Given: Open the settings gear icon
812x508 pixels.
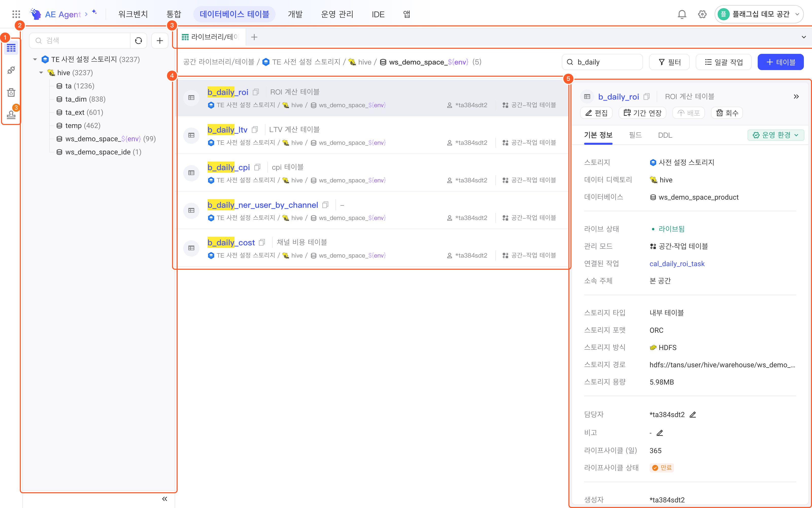Looking at the screenshot, I should pos(702,14).
